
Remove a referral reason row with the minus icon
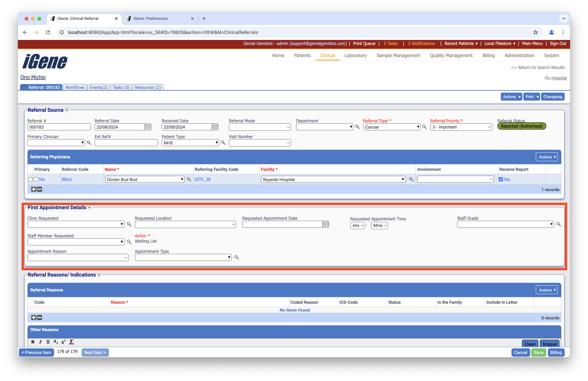(x=39, y=317)
